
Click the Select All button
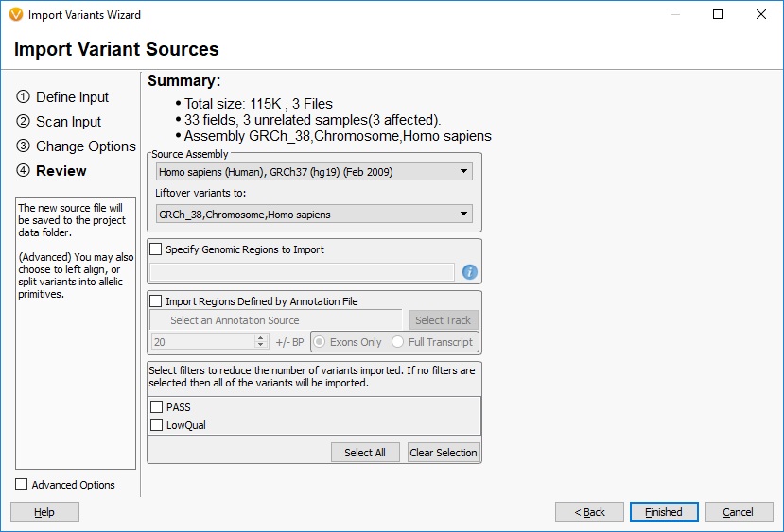[x=365, y=452]
